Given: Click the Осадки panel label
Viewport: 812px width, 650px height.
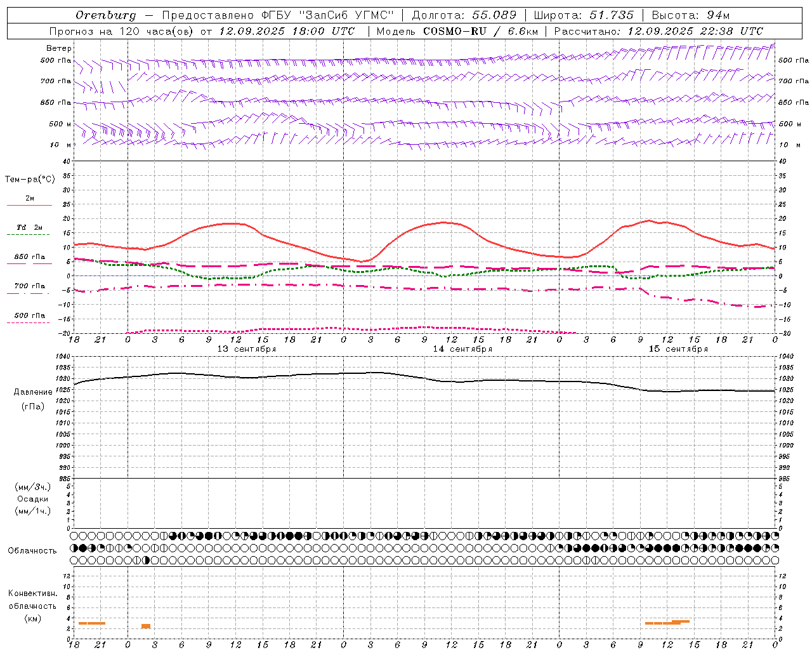Looking at the screenshot, I should 33,499.
